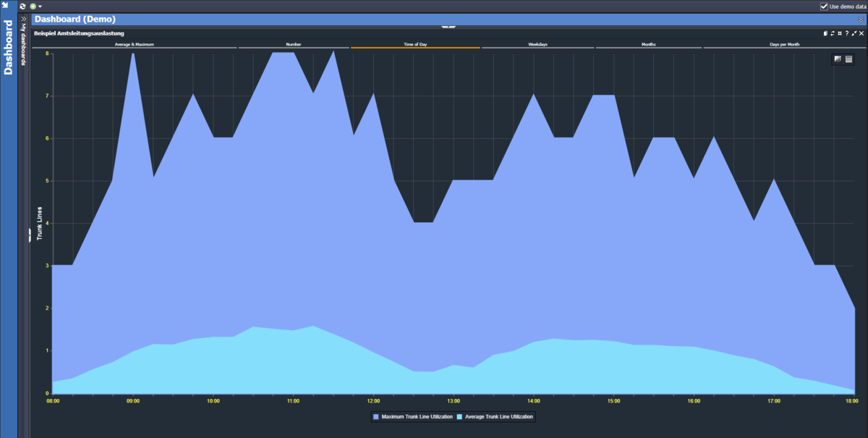Click the swap/reload arrows icon in the panel header
This screenshot has width=868, height=438.
click(833, 33)
